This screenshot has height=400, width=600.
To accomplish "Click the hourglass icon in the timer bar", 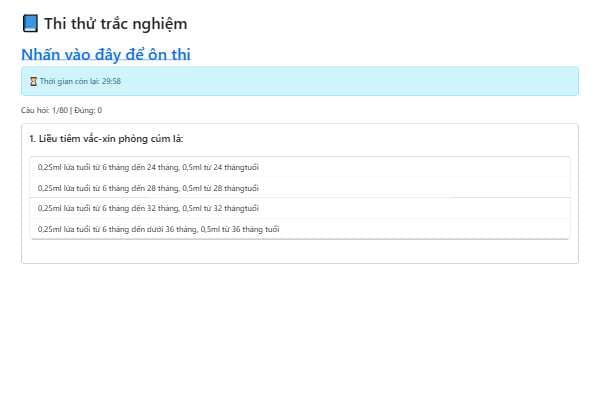I will pos(34,81).
